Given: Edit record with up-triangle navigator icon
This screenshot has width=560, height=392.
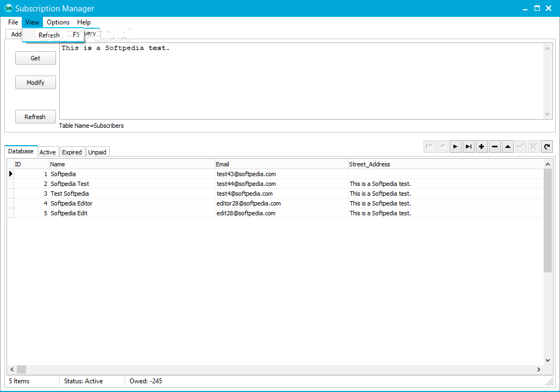Looking at the screenshot, I should [508, 146].
